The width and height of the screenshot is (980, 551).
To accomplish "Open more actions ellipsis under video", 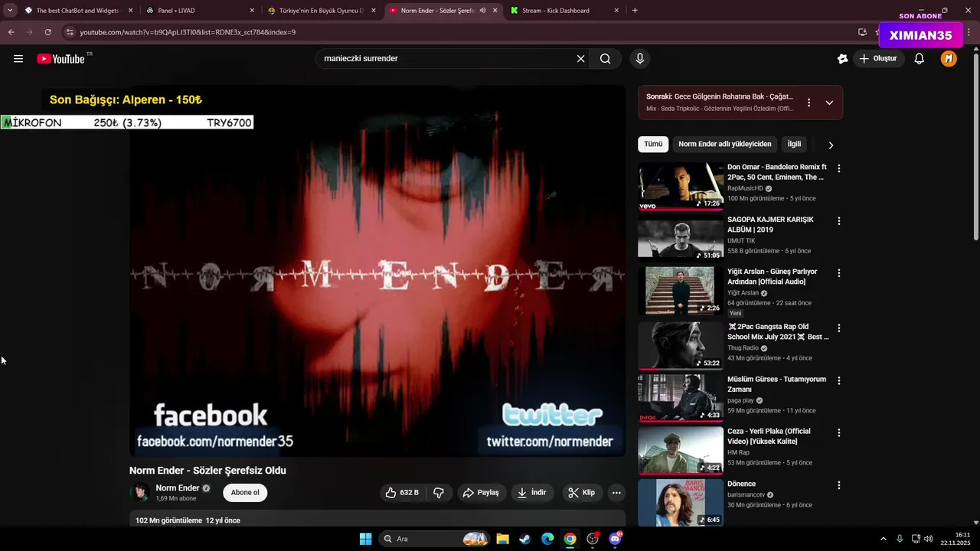I will 616,493.
